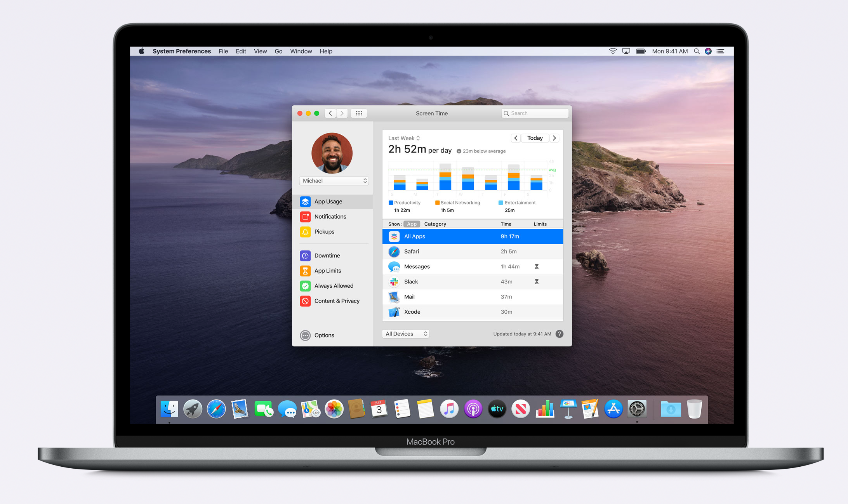
Task: Open Calendar from the Dock
Action: [379, 409]
